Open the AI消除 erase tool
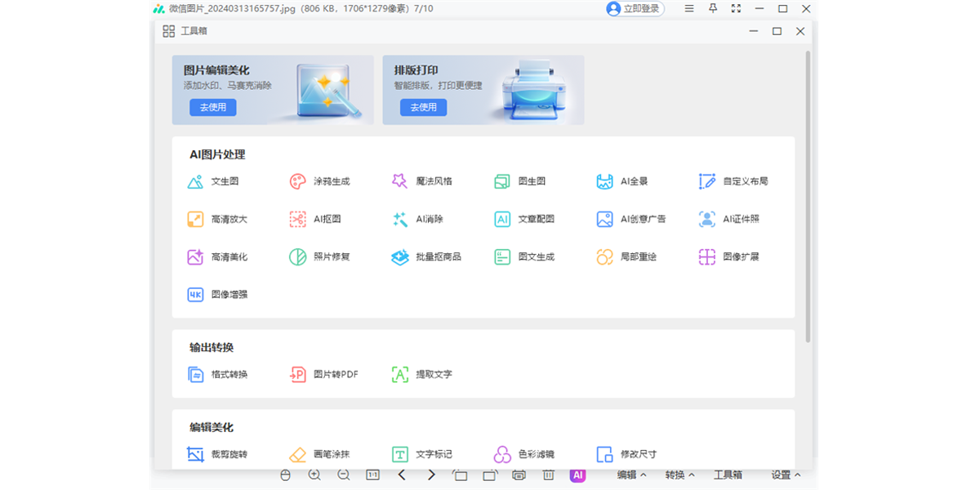This screenshot has width=980, height=490. tap(417, 219)
